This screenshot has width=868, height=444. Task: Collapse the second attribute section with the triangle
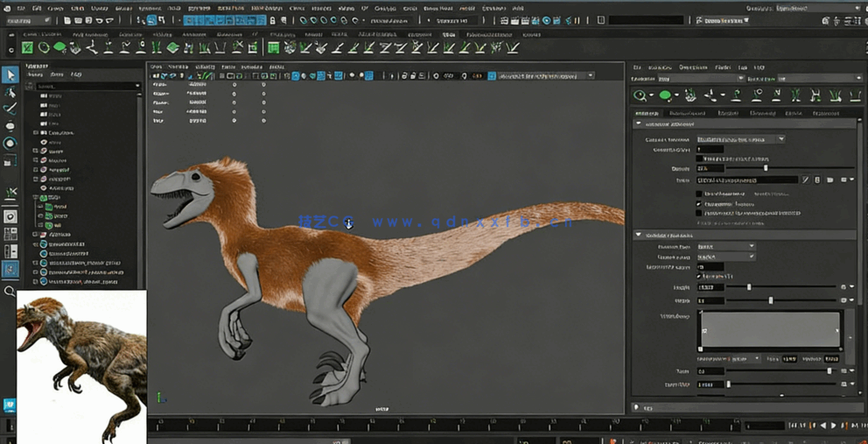pyautogui.click(x=639, y=235)
